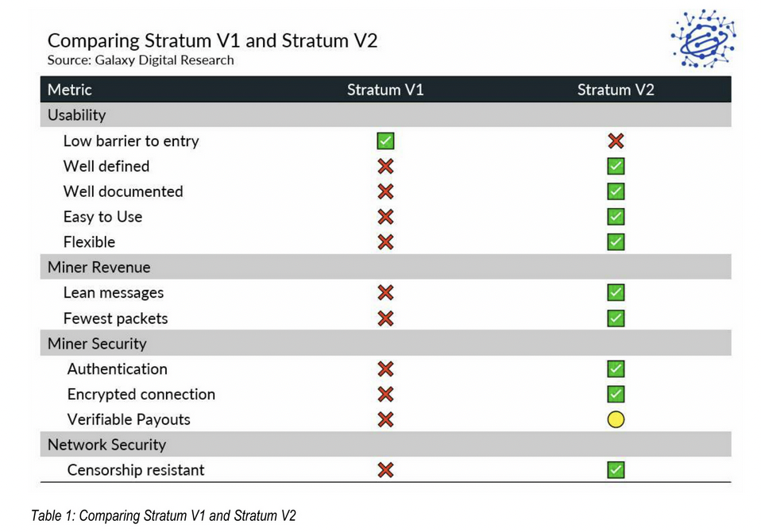Click the Network Security section heading
The height and width of the screenshot is (532, 761).
click(x=106, y=445)
